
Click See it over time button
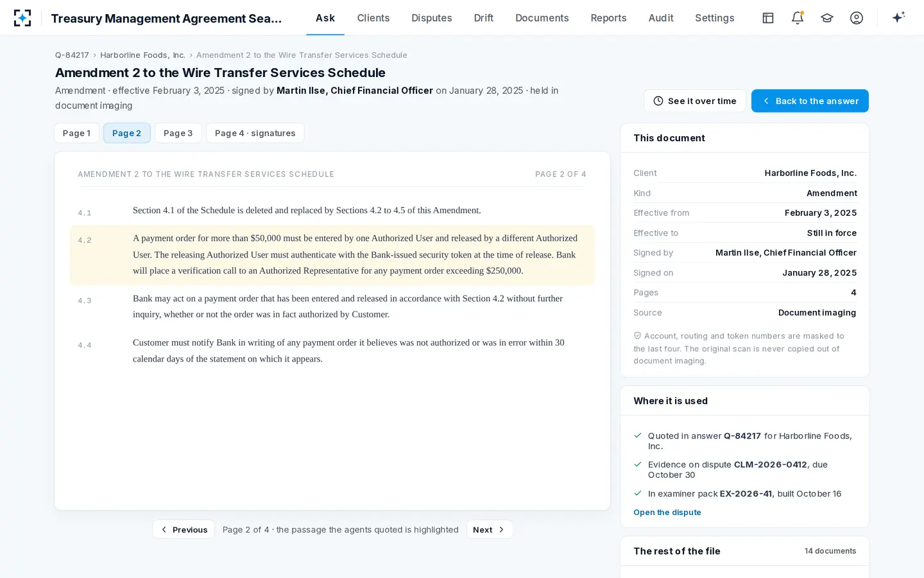tap(695, 101)
